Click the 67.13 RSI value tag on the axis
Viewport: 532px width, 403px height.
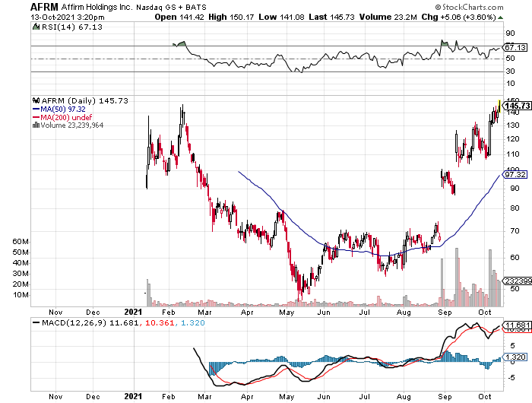pyautogui.click(x=515, y=47)
